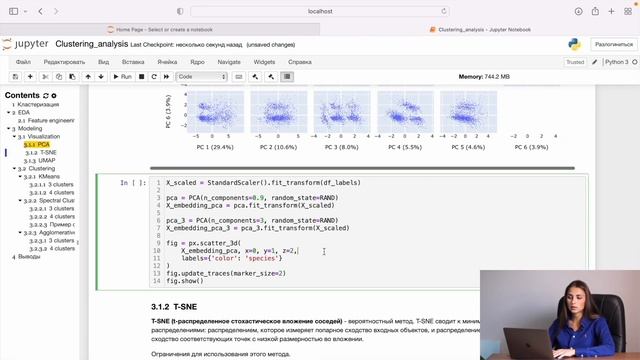Viewport: 640px width, 360px height.
Task: Click the pencil edit-mode icon near Trusted
Action: pos(595,62)
